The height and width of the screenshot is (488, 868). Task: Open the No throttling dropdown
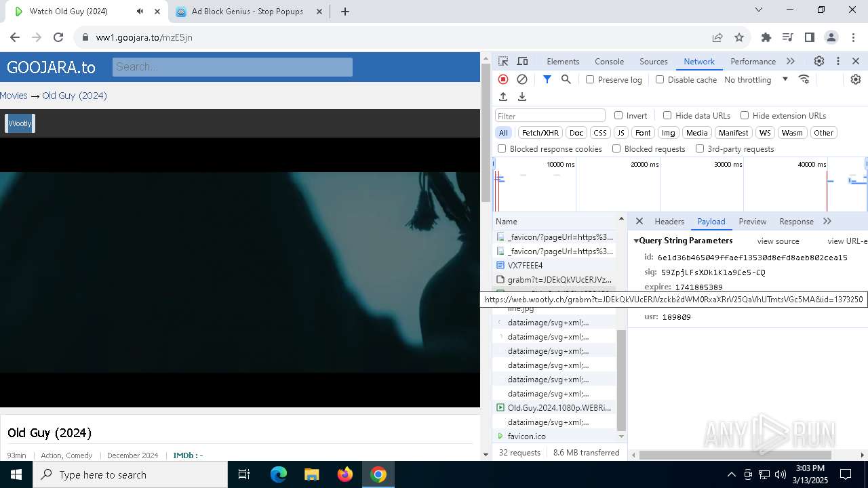point(756,79)
